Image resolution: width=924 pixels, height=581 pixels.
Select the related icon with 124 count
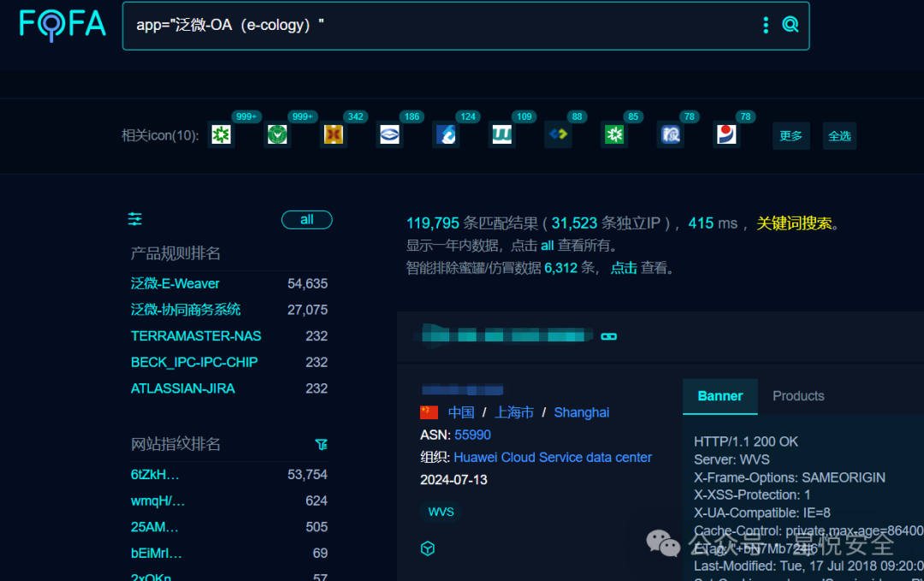tap(446, 134)
